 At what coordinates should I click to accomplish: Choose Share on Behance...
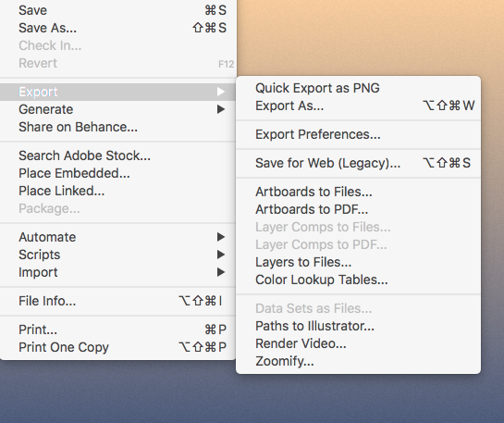pyautogui.click(x=118, y=127)
